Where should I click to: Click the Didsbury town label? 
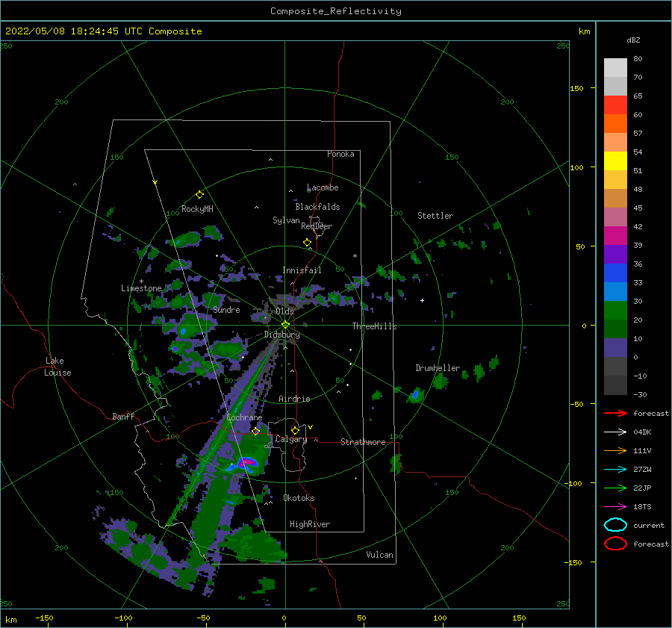(x=282, y=335)
